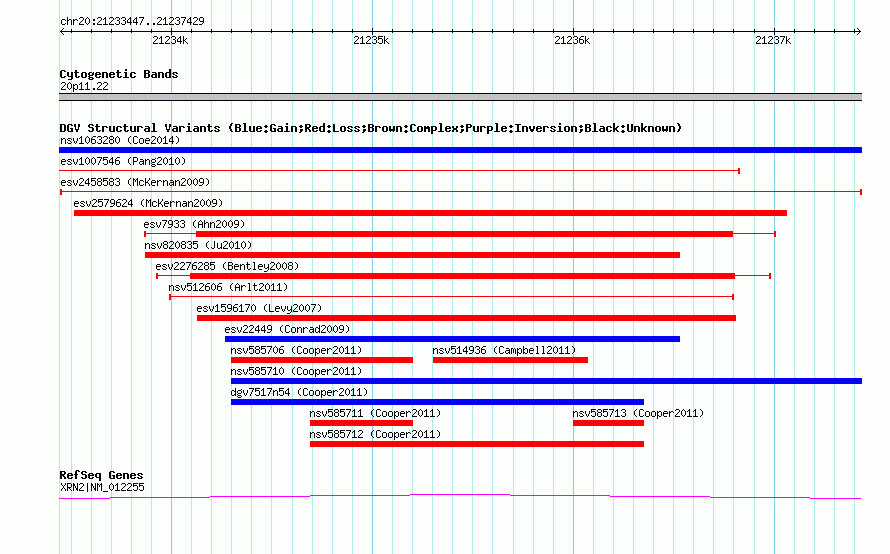Select the esv7933 (Ahn2009) variant label
This screenshot has height=554, width=890.
[x=194, y=224]
